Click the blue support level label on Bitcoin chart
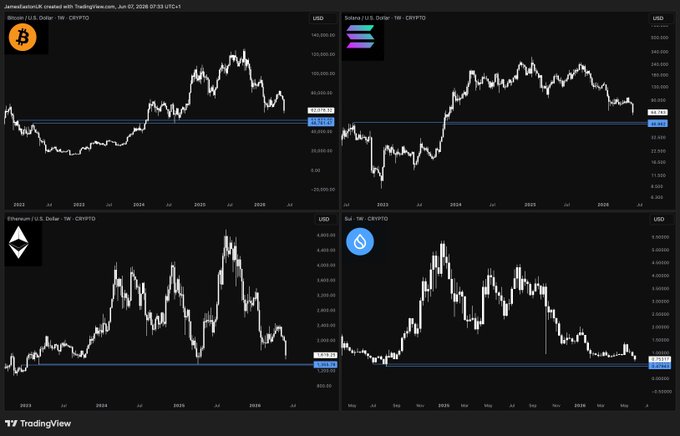Screen dimensions: 680x436 coord(321,121)
